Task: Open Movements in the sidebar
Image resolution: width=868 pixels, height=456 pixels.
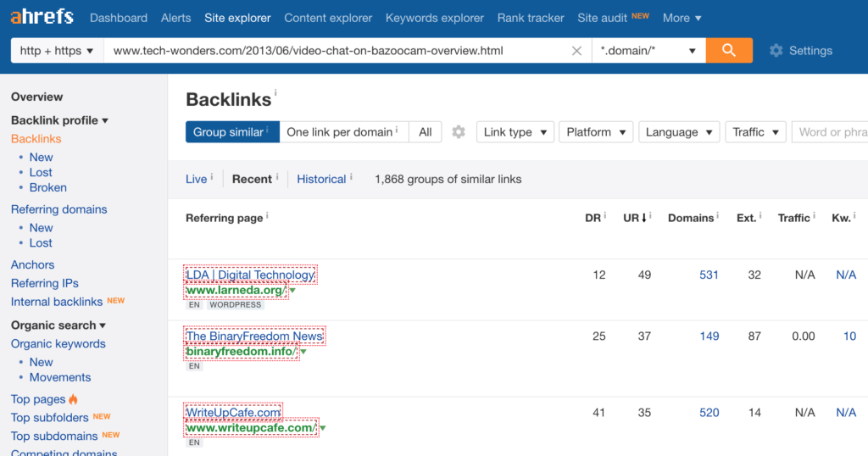Action: tap(60, 377)
